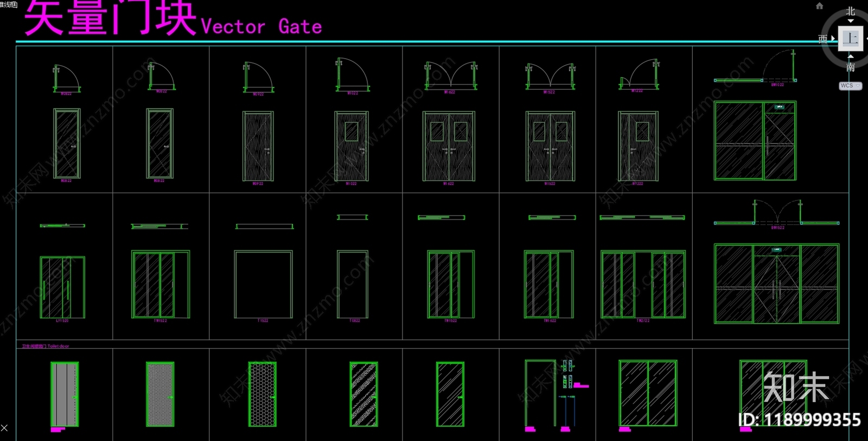Click the south (南) compass label
Screen dimensions: 868x441
[x=850, y=67]
